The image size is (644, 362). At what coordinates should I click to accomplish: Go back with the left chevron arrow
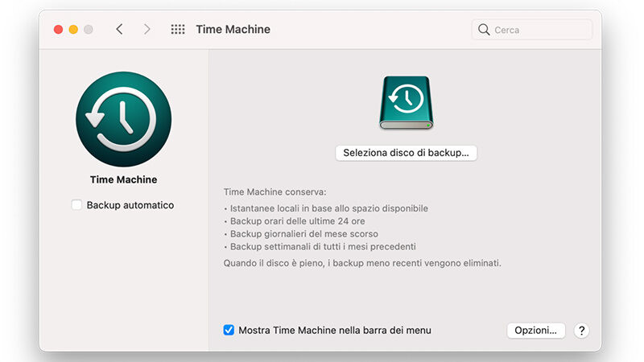[119, 29]
